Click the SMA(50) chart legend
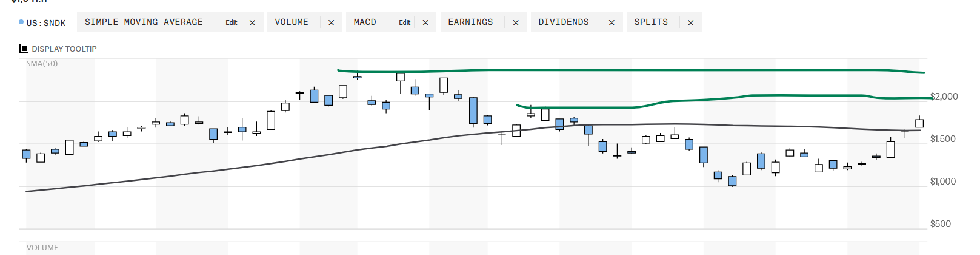The image size is (980, 255). 42,63
